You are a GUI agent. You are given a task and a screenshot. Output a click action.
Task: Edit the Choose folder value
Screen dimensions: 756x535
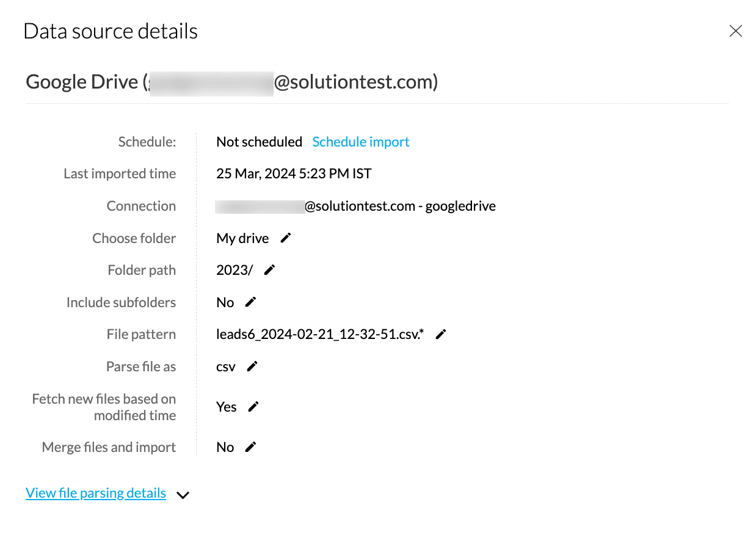[286, 238]
